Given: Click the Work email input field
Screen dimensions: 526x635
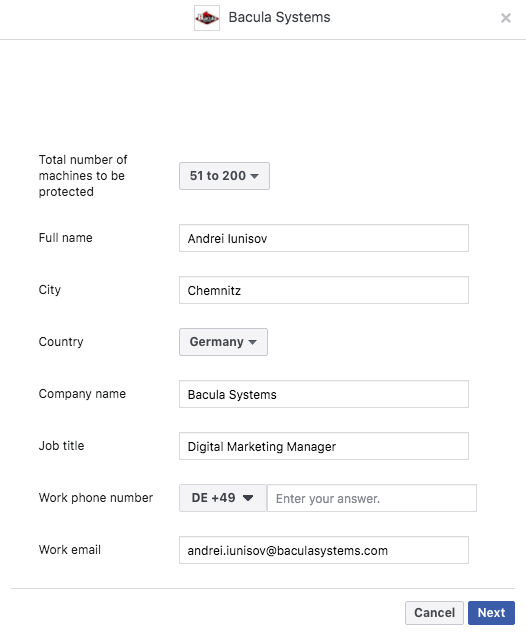Looking at the screenshot, I should point(324,550).
